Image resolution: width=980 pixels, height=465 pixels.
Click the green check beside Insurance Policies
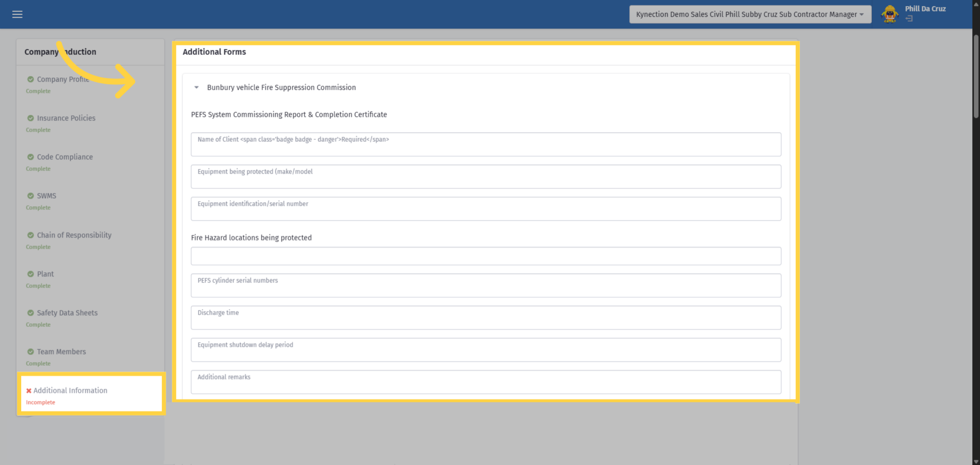(x=31, y=118)
